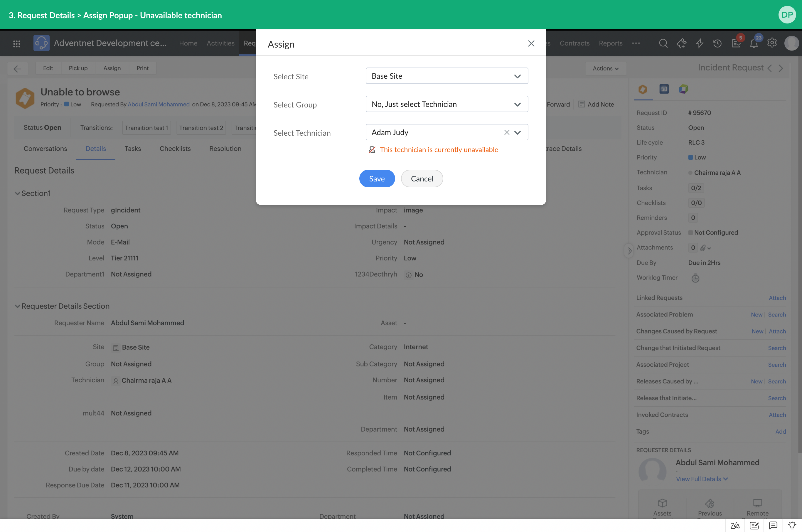Screen dimensions: 802x532
Task: Click the Assets cube icon
Action: click(x=662, y=503)
